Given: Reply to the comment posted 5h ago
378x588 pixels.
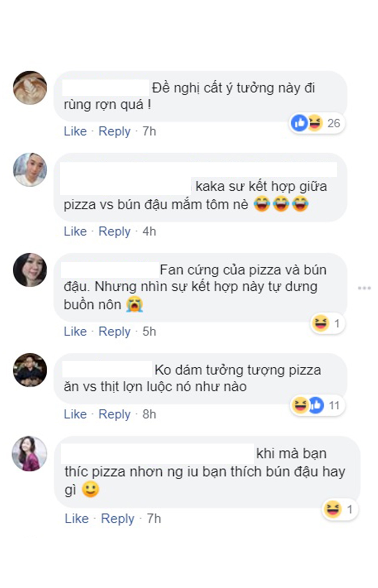Looking at the screenshot, I should [115, 332].
